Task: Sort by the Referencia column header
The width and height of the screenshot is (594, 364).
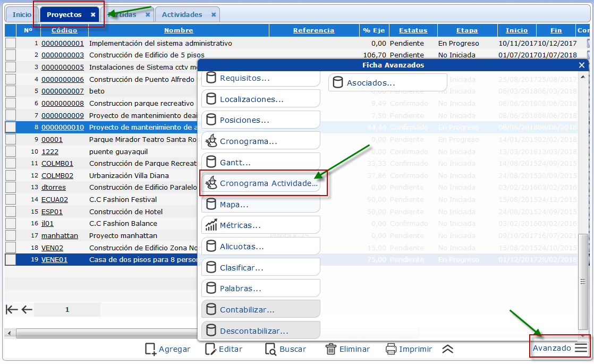Action: tap(313, 30)
